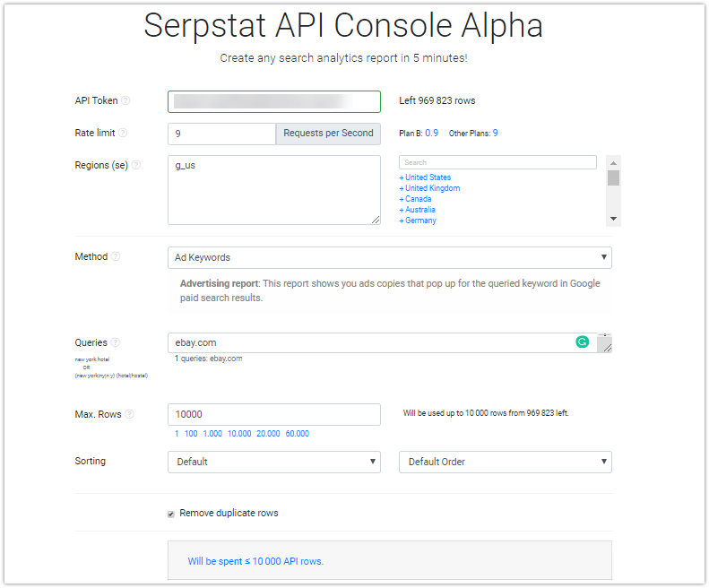Set Max. Rows to the 60.000 preset
The image size is (709, 588).
(x=297, y=433)
